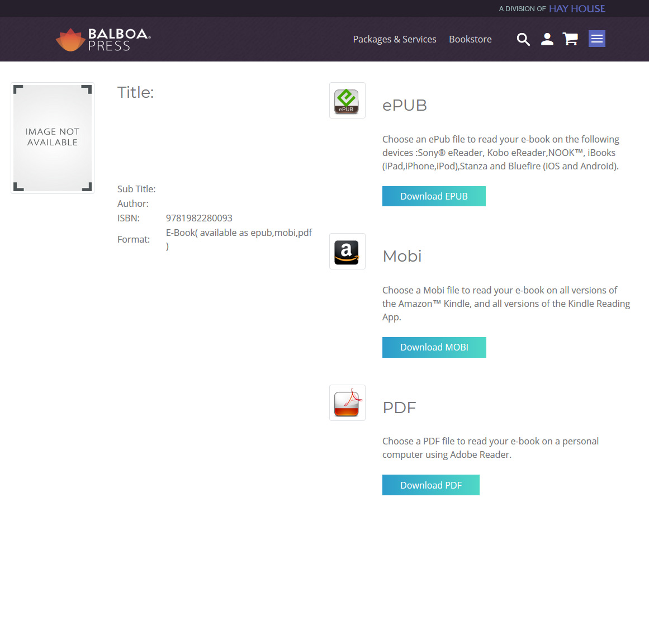The height and width of the screenshot is (644, 649).
Task: Download the PDF file
Action: pyautogui.click(x=430, y=485)
